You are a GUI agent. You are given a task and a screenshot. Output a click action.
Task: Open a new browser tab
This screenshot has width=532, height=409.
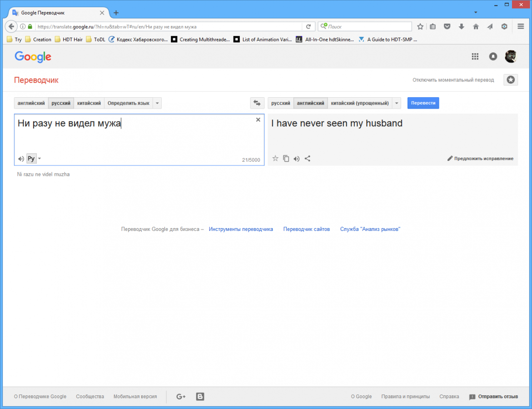point(116,13)
